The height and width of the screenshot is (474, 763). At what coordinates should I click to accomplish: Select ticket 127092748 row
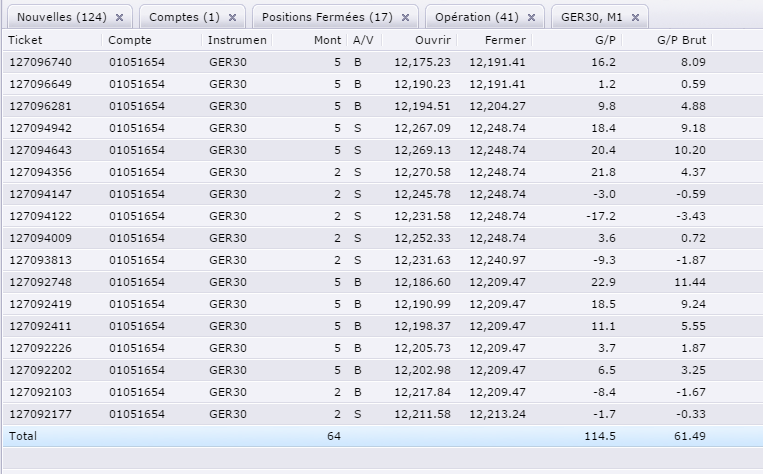coord(383,282)
